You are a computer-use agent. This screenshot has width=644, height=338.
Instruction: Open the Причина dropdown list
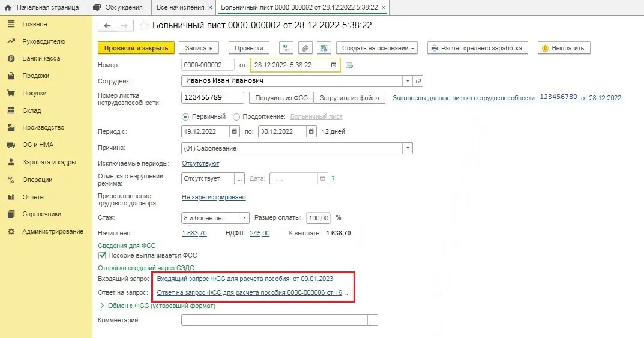coord(408,148)
